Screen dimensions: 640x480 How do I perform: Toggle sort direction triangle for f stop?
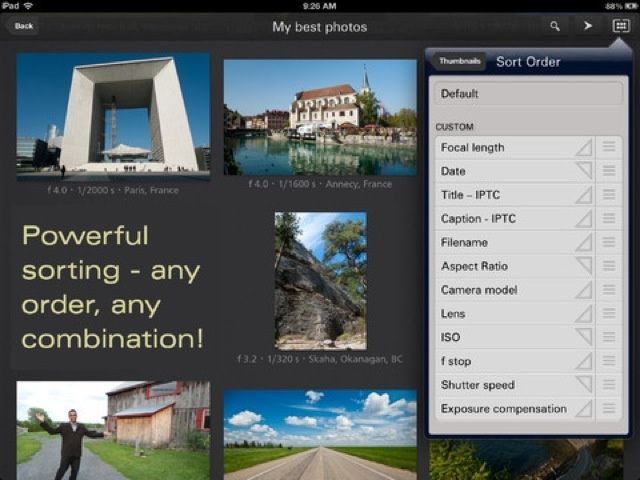click(584, 361)
